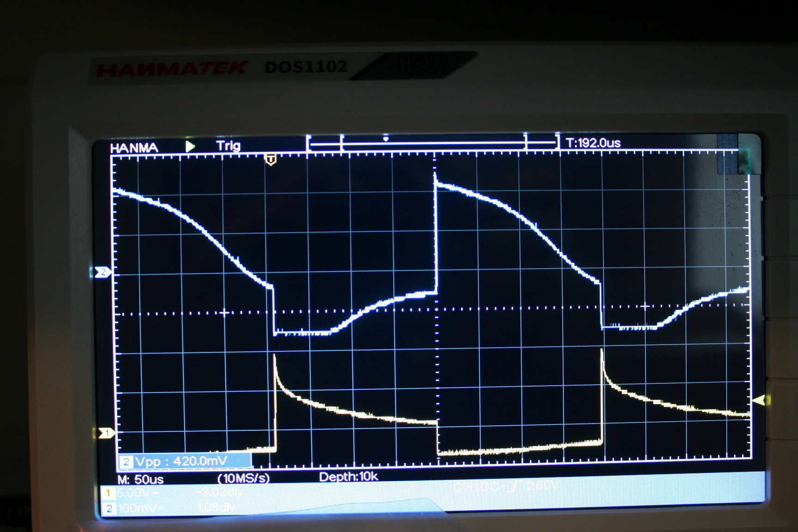Screen dimensions: 798x532
Task: Click the yellow trigger level arrow
Action: (x=759, y=400)
